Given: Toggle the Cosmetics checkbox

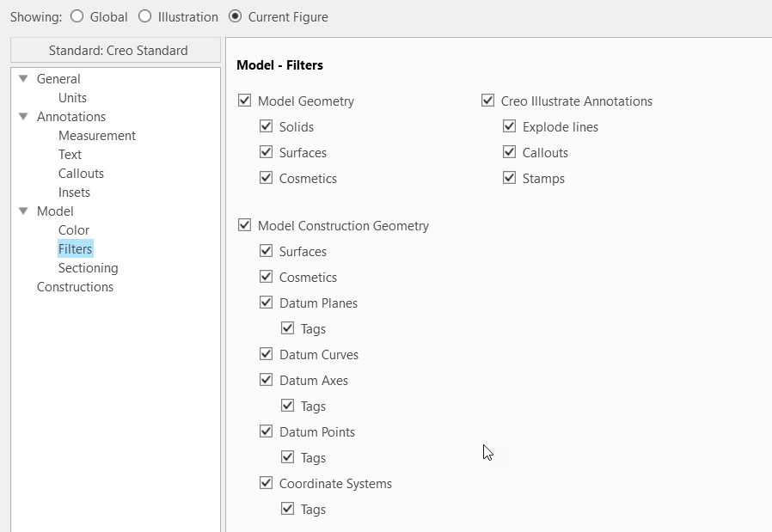Looking at the screenshot, I should coord(267,178).
